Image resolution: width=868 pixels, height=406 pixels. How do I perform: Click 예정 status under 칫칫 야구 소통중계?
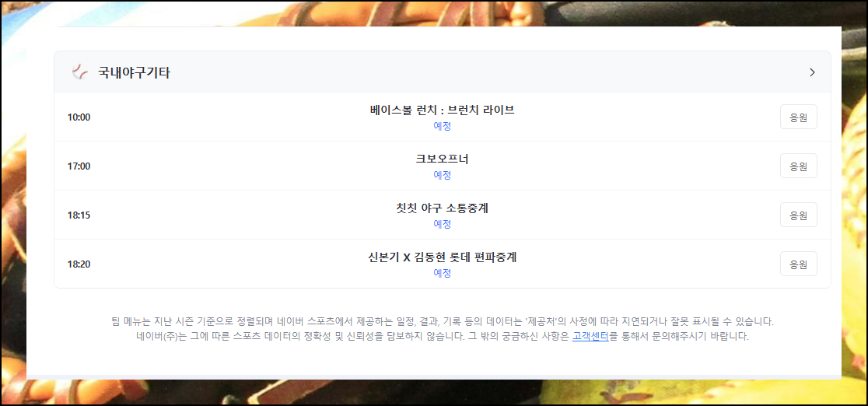pos(443,224)
